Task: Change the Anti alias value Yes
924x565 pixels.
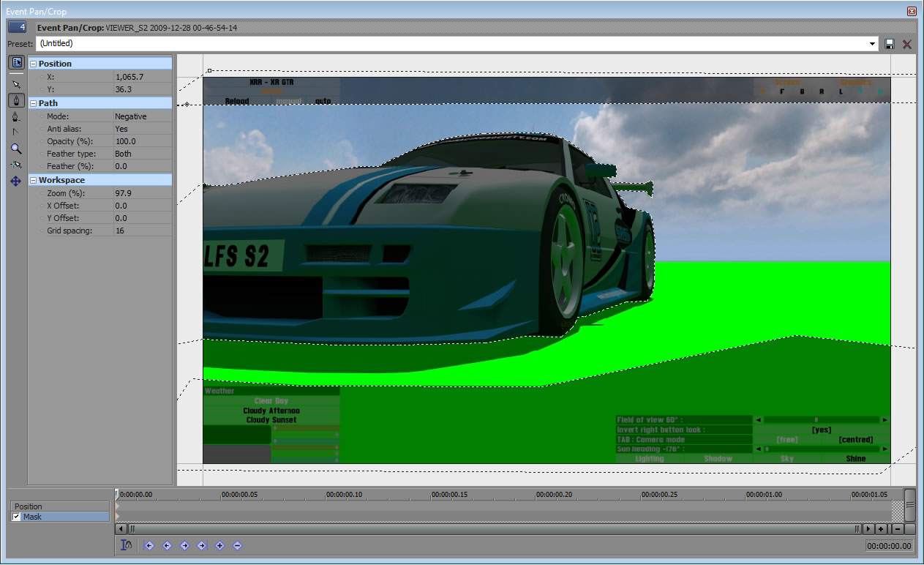Action: pos(142,129)
